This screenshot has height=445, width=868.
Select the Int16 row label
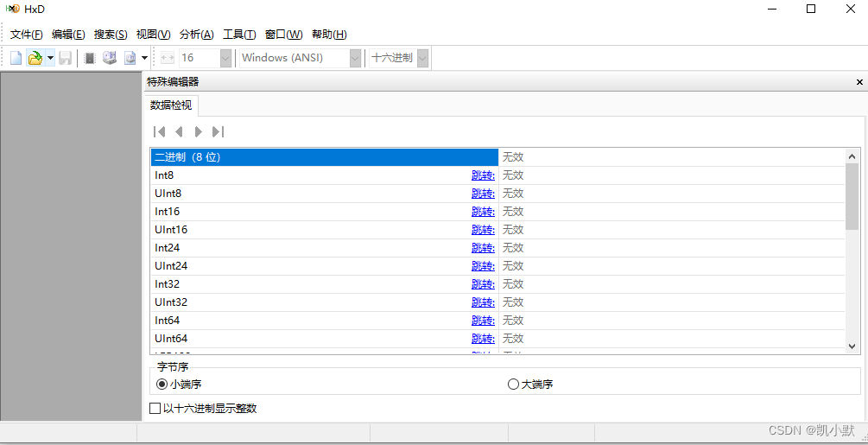point(168,212)
